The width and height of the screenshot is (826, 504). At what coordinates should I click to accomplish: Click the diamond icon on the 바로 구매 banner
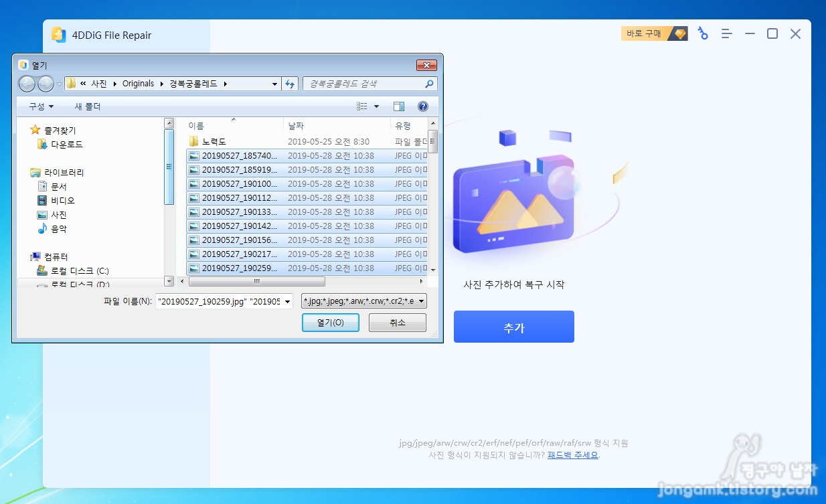click(680, 33)
